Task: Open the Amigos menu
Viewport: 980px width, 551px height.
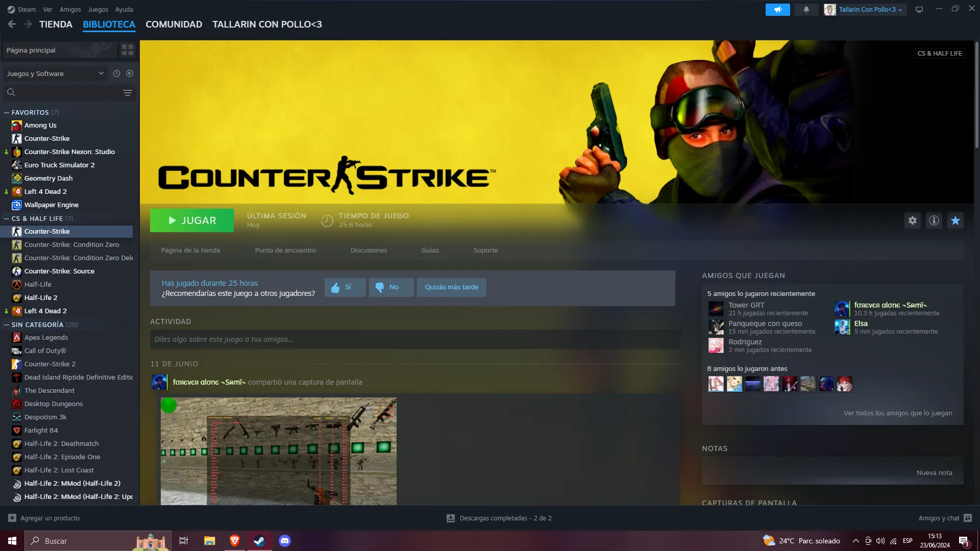Action: point(70,10)
